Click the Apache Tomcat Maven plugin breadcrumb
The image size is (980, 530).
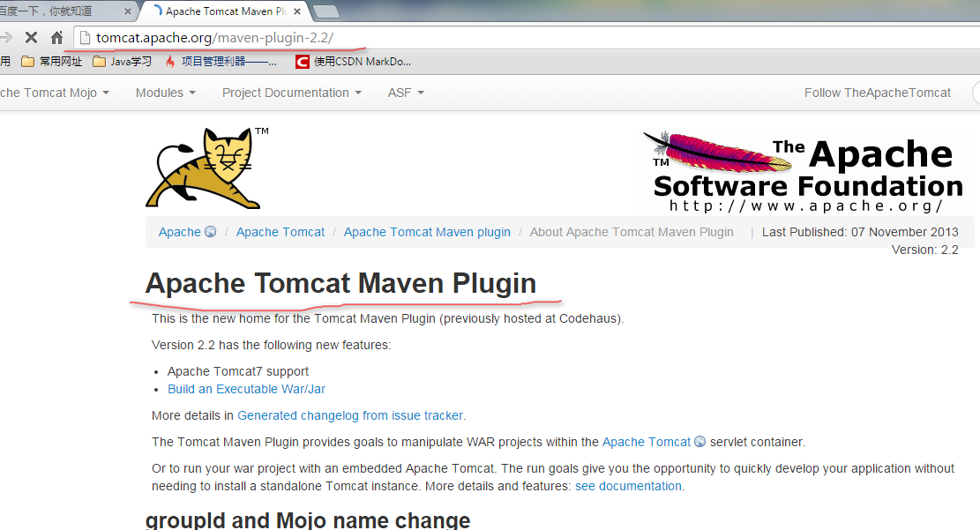pyautogui.click(x=427, y=232)
